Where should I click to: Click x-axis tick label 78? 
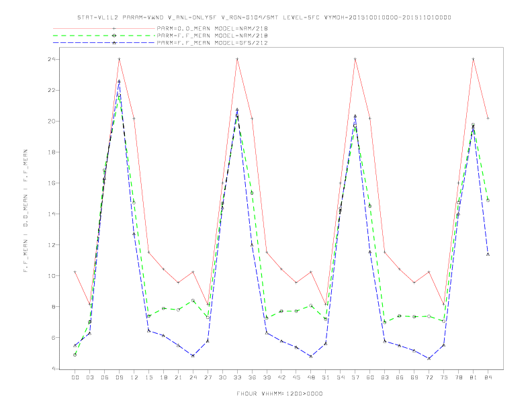[458, 377]
